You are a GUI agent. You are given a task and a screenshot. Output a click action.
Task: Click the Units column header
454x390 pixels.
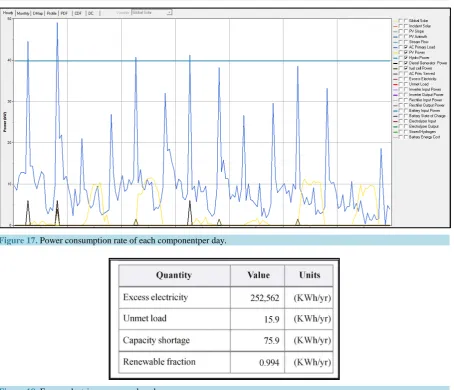point(309,275)
